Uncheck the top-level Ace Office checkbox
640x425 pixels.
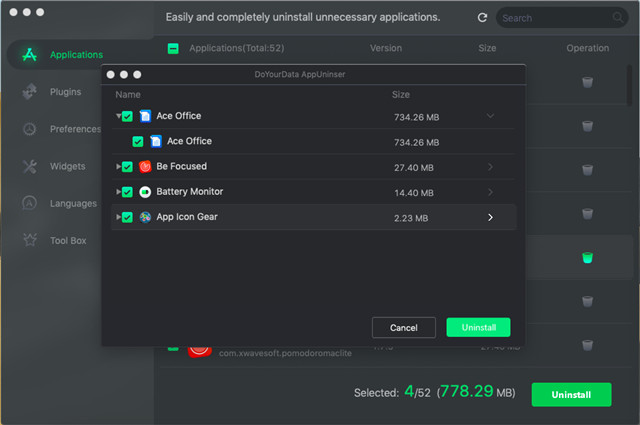(x=127, y=116)
